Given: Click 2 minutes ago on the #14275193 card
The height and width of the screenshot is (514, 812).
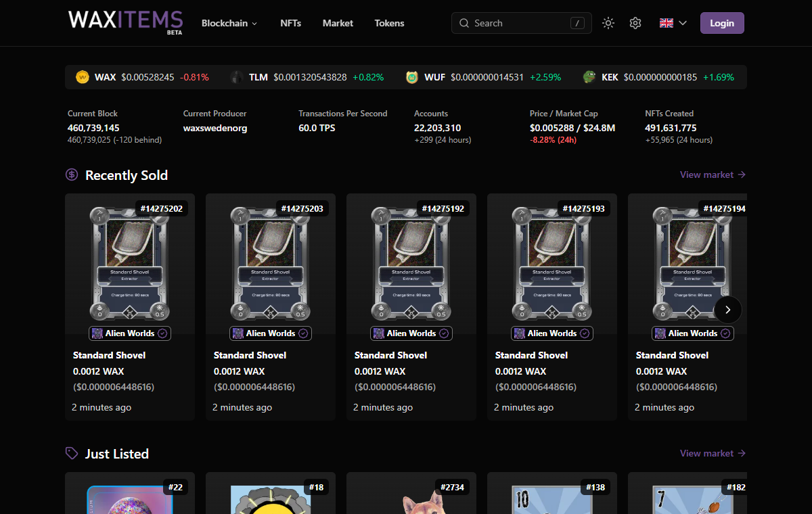Looking at the screenshot, I should pos(524,407).
